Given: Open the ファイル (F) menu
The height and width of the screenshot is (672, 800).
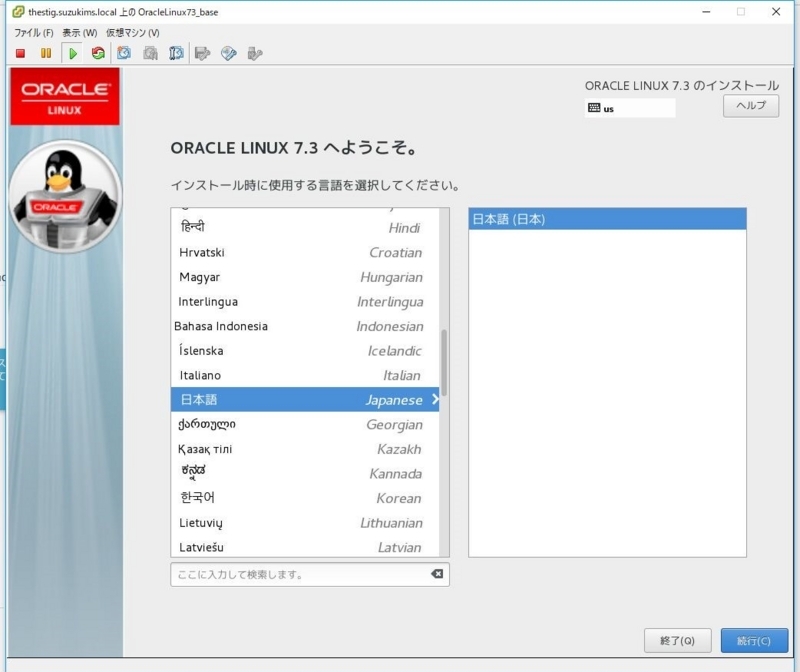Looking at the screenshot, I should tap(34, 33).
